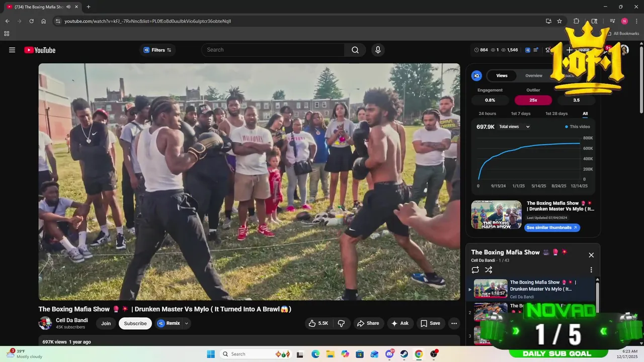The height and width of the screenshot is (362, 644).
Task: Open the apps grid in bookmarks bar
Action: coord(7,33)
